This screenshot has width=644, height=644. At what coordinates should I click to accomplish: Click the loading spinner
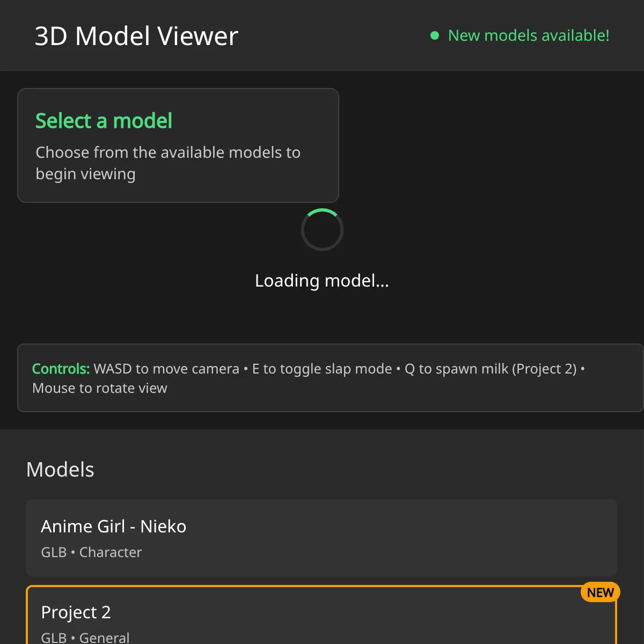pyautogui.click(x=322, y=230)
